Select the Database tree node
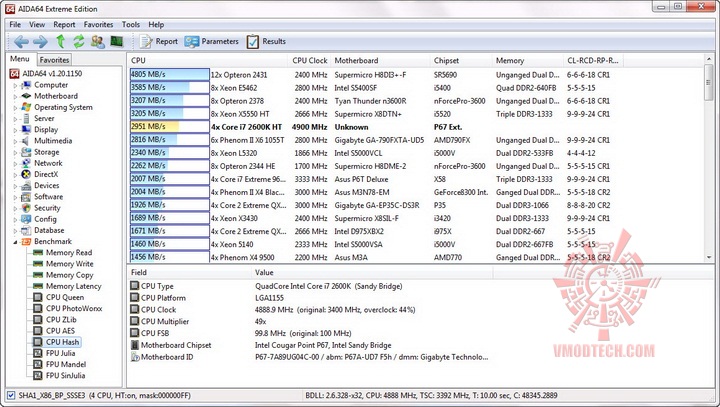The image size is (720, 407). (49, 230)
